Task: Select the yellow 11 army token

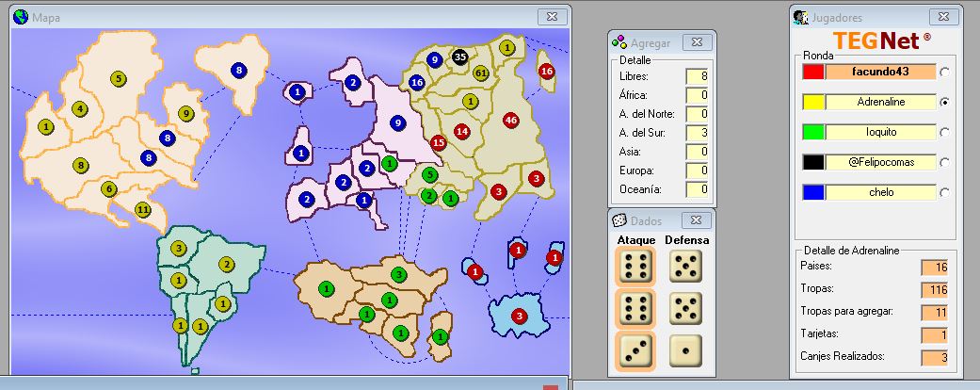Action: [143, 209]
